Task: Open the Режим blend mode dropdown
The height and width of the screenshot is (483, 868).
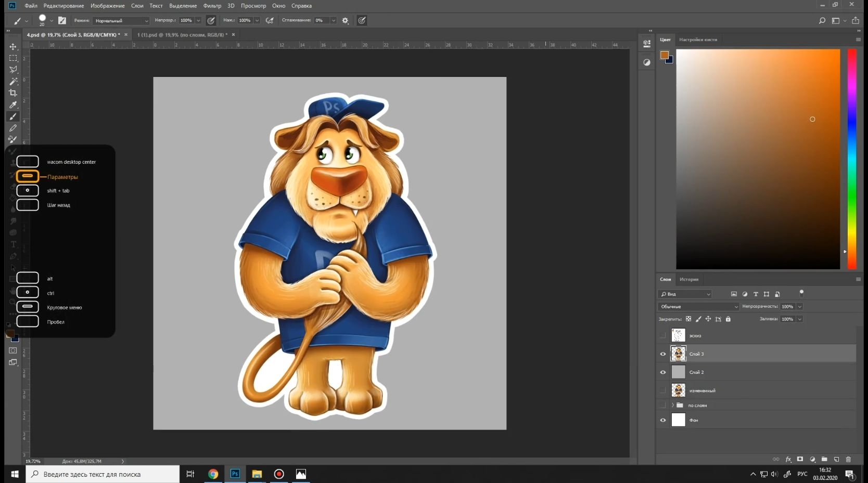Action: click(121, 21)
